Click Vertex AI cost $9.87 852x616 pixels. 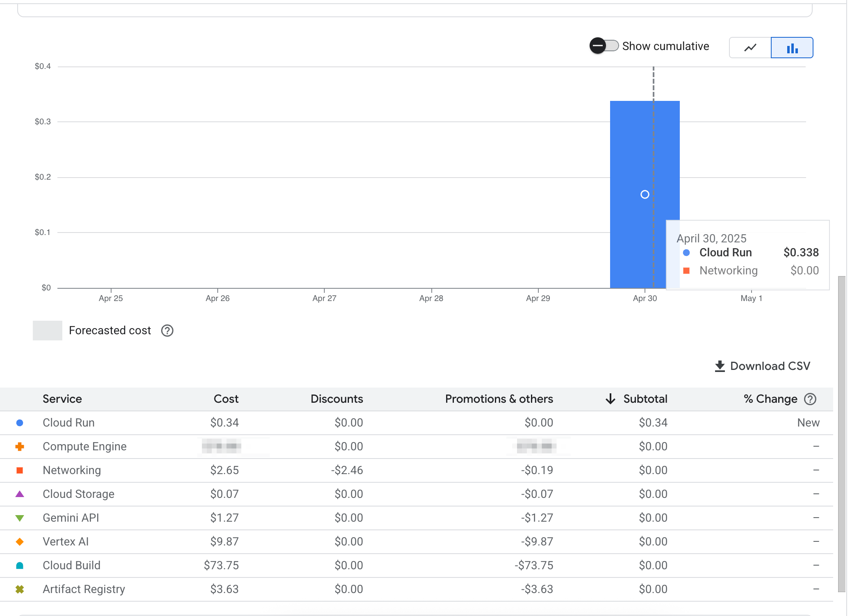point(224,542)
